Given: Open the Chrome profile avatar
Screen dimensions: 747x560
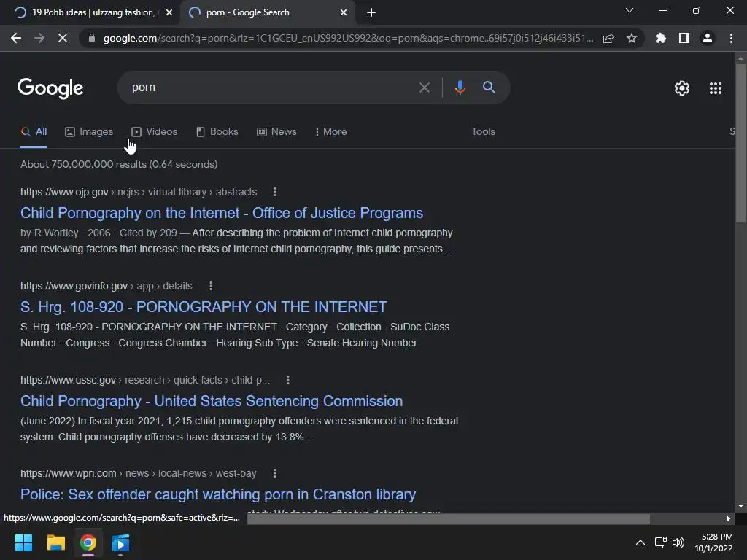Looking at the screenshot, I should pos(708,38).
